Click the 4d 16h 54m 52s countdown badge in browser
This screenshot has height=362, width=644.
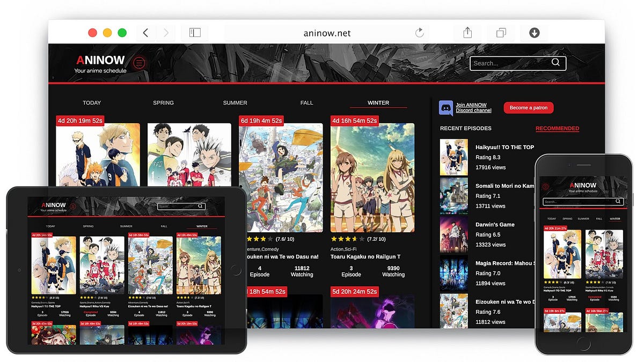(355, 121)
